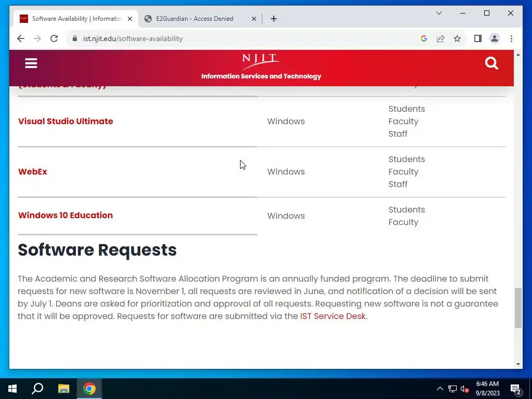Expand the tab search chevron
This screenshot has width=532, height=399.
(x=438, y=13)
